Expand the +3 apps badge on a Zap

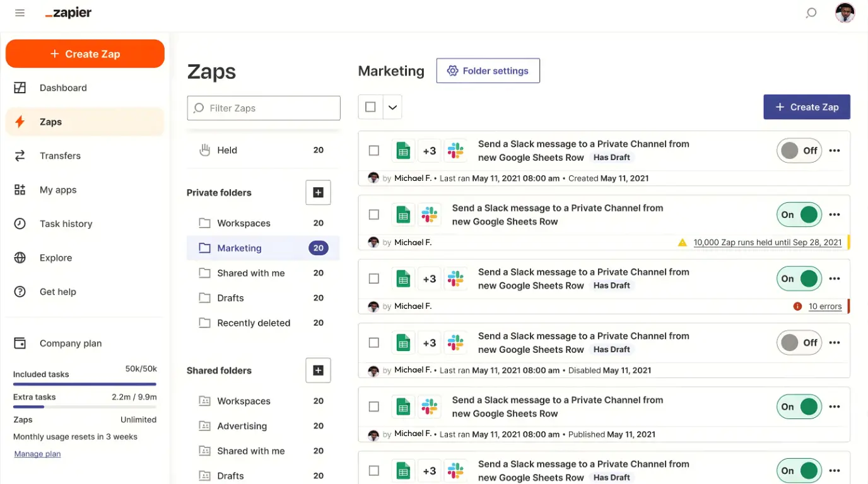pyautogui.click(x=430, y=150)
